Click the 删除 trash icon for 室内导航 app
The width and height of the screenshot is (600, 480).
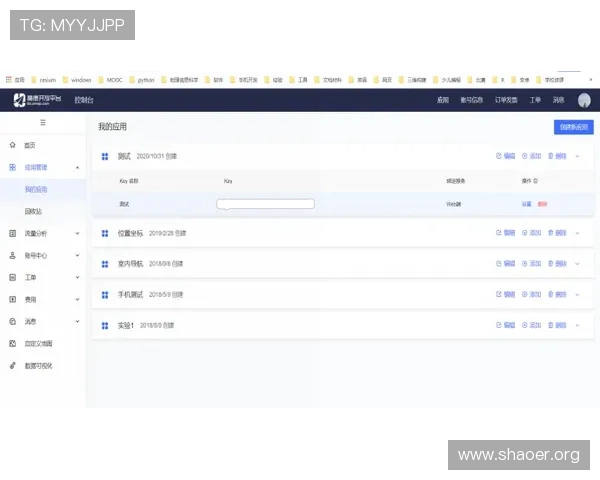click(550, 264)
